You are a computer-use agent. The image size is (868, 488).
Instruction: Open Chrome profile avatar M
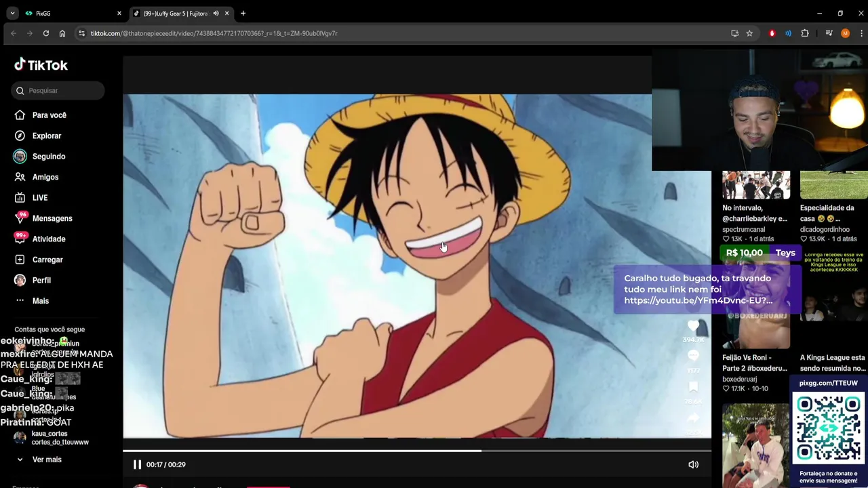pyautogui.click(x=845, y=33)
